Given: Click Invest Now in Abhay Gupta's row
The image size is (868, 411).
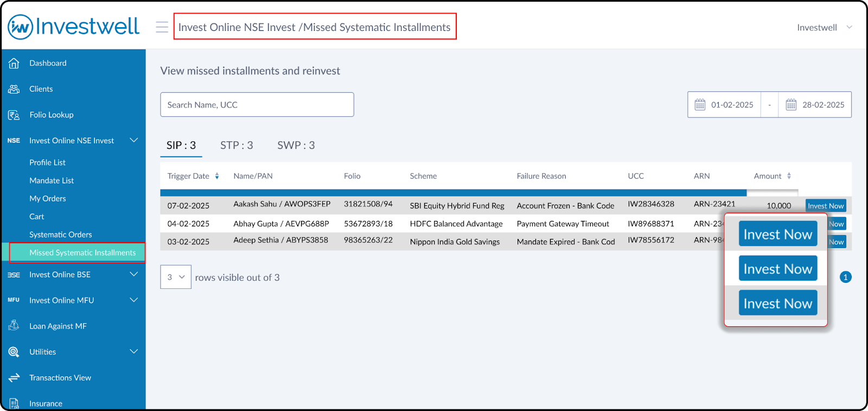Looking at the screenshot, I should click(837, 224).
